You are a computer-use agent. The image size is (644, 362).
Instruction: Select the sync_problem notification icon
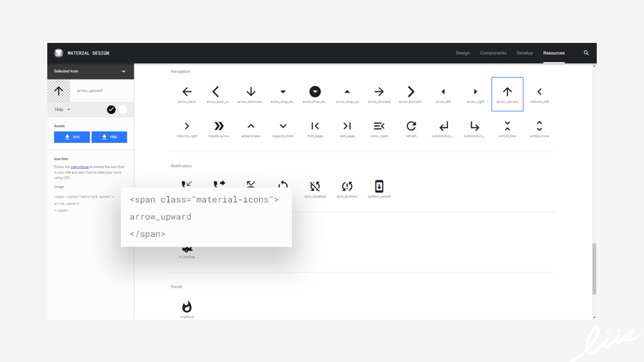[x=347, y=186]
